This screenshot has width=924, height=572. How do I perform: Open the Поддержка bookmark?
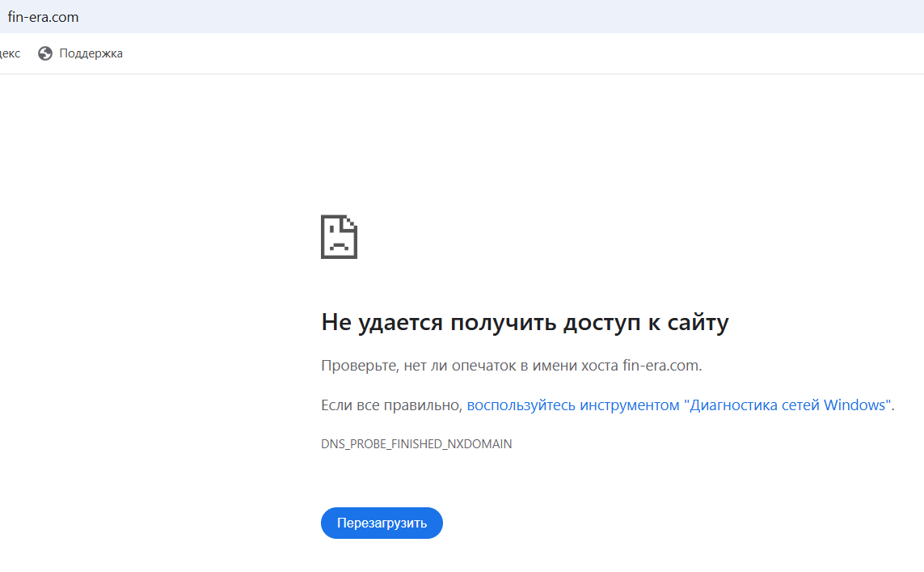pyautogui.click(x=80, y=53)
